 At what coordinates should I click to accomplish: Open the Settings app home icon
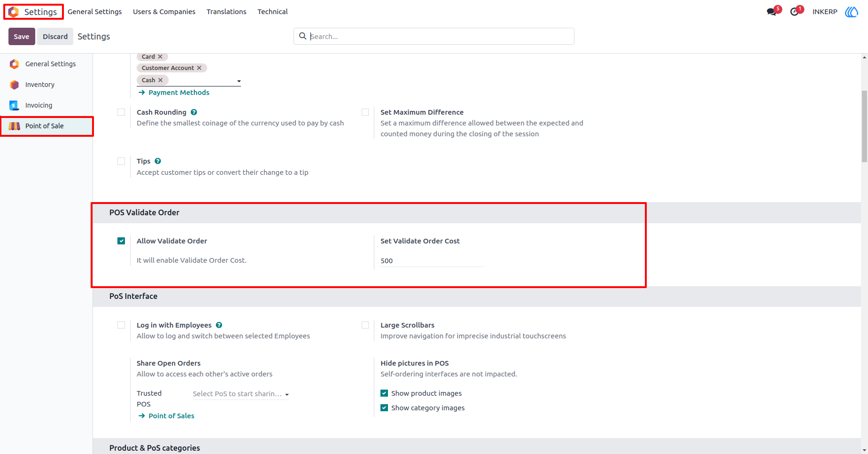coord(14,12)
